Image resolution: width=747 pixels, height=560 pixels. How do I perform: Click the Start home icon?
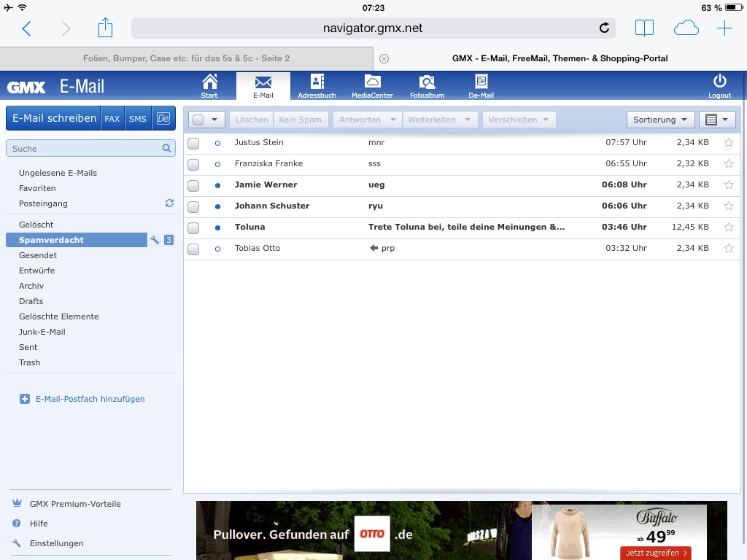point(209,85)
